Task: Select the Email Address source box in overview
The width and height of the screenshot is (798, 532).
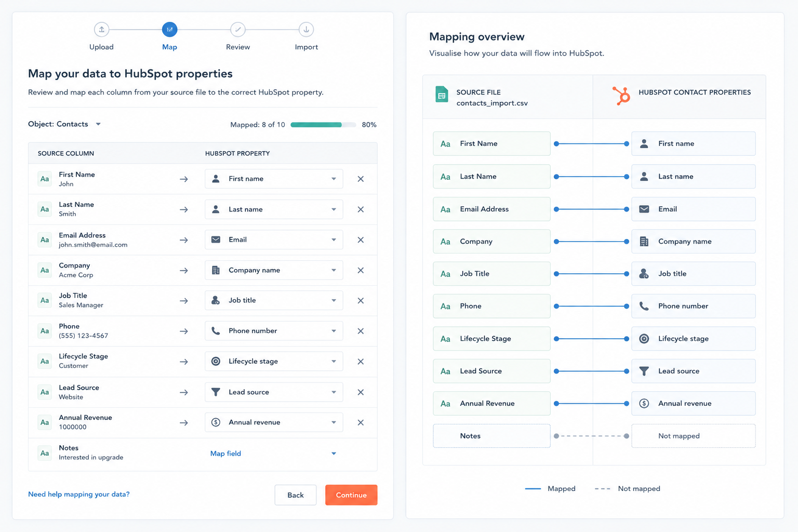Action: 491,209
